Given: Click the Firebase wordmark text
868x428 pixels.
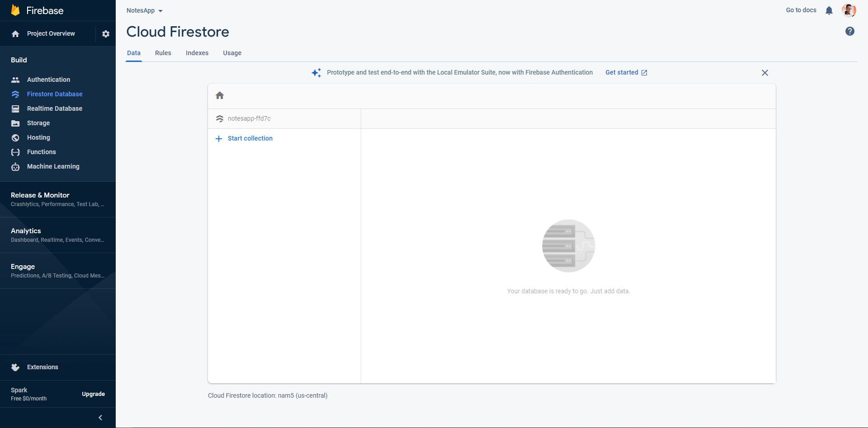Looking at the screenshot, I should 45,10.
